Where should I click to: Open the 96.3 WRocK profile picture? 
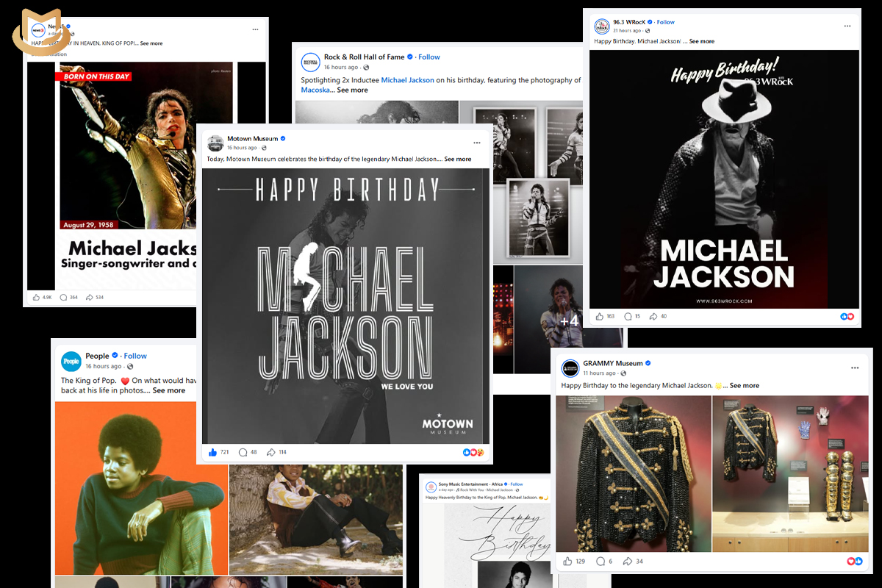(601, 26)
